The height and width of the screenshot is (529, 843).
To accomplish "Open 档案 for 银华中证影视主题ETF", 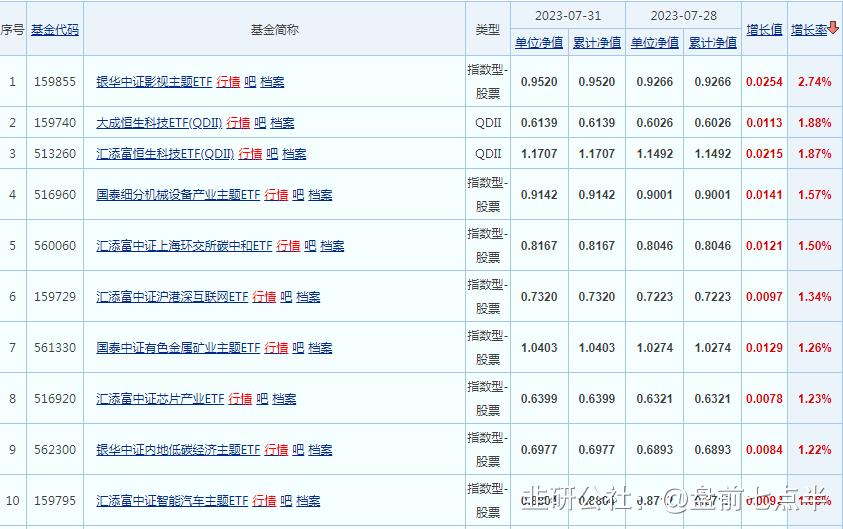I will [272, 82].
